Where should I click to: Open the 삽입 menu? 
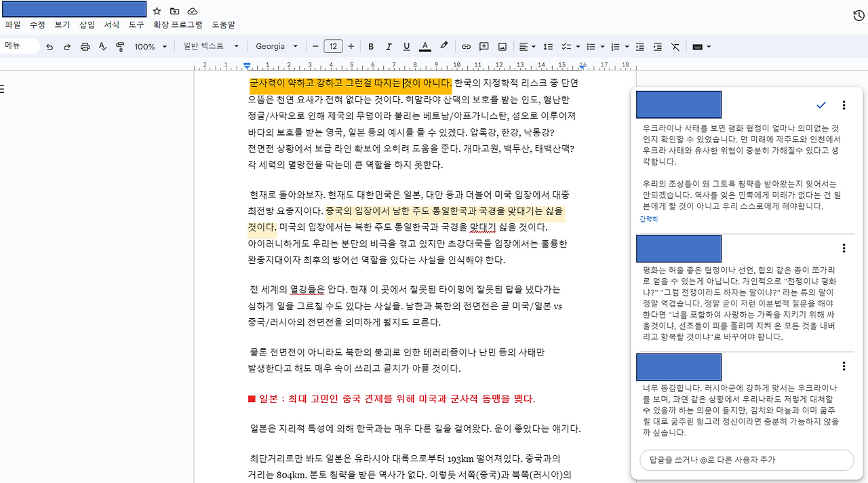[87, 24]
